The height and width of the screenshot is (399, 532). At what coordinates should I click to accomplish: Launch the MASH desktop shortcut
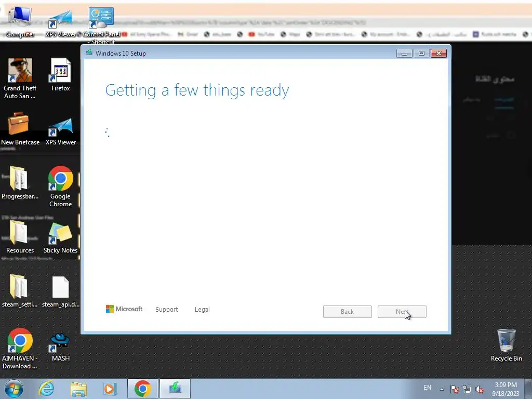(61, 347)
